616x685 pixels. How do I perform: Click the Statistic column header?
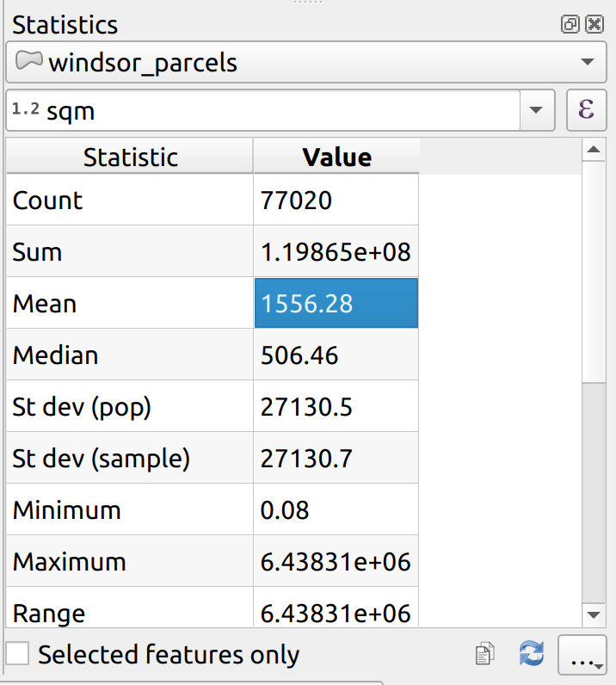[x=130, y=157]
